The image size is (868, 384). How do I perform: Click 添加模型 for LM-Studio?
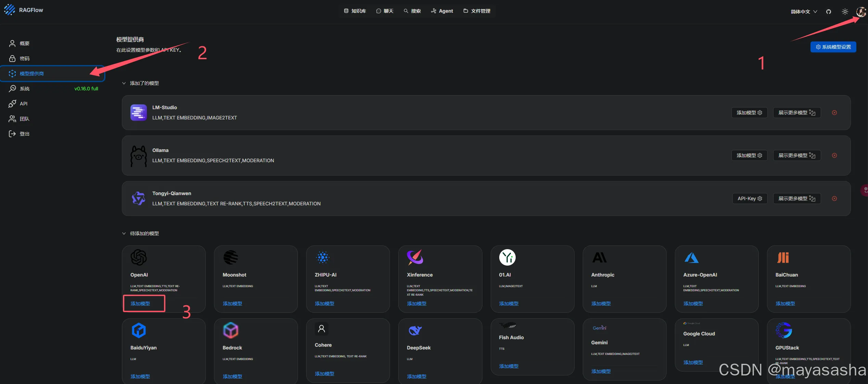[749, 113]
